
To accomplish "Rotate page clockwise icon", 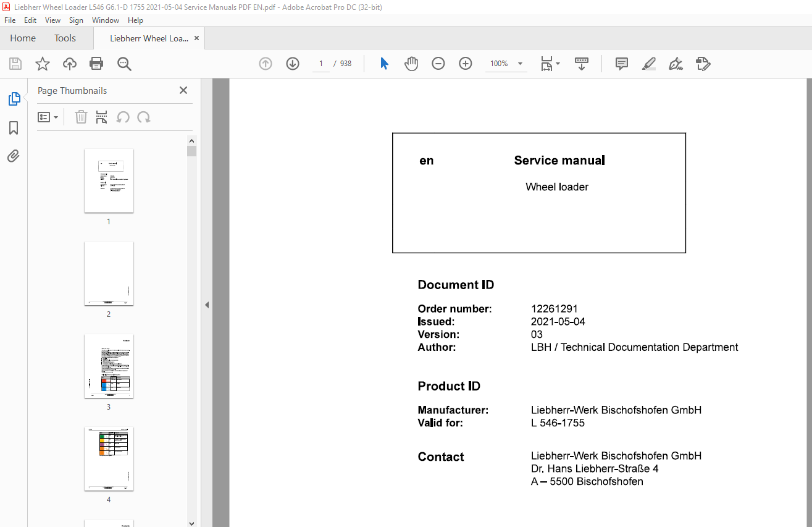I will (x=144, y=117).
